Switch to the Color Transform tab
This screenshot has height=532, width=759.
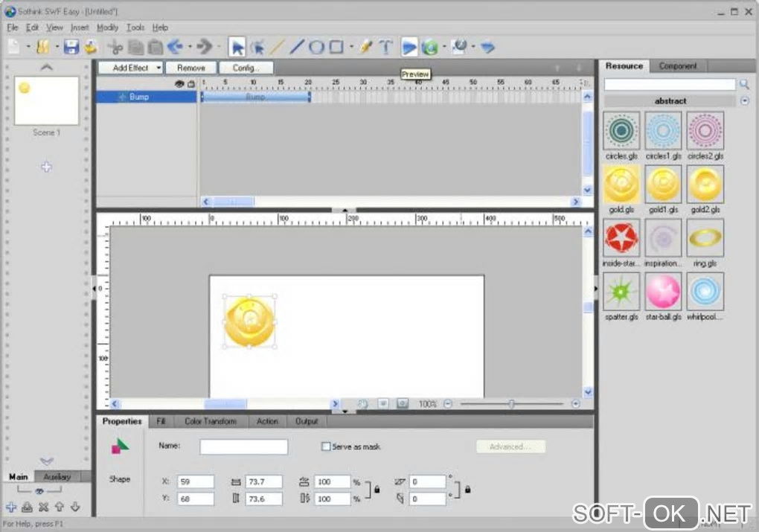pyautogui.click(x=210, y=421)
